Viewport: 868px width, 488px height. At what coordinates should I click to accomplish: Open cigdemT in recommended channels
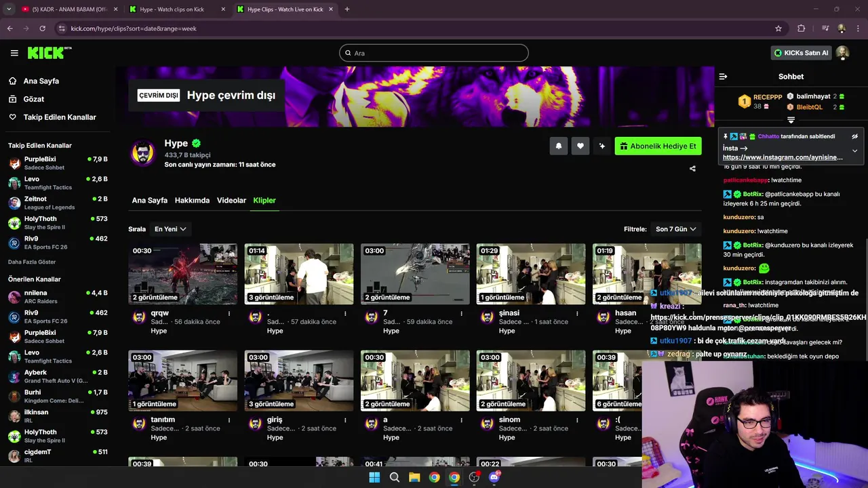58,455
